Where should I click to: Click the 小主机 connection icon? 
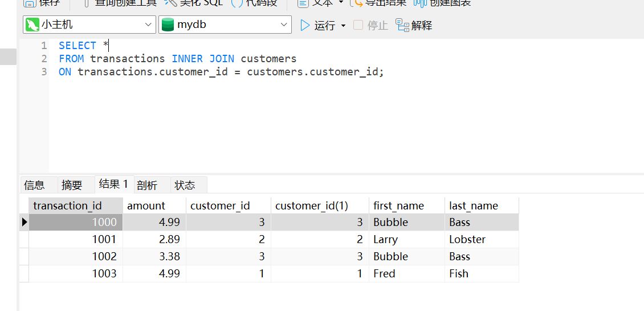click(32, 25)
